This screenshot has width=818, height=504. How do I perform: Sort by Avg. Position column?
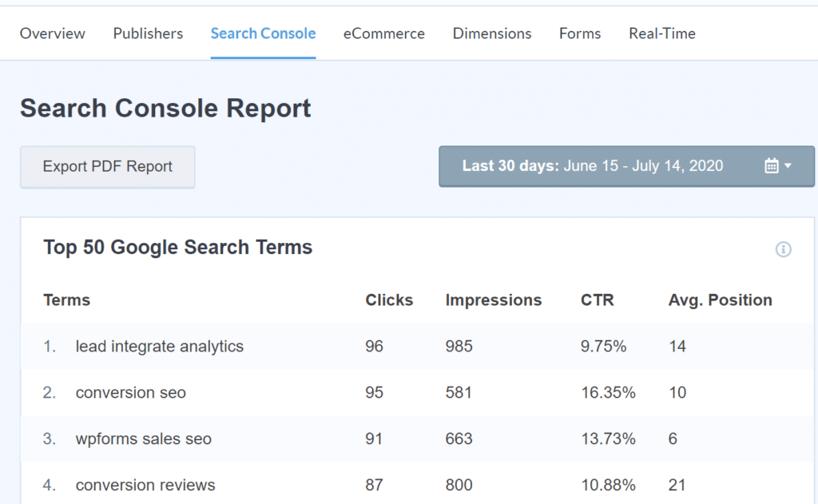tap(721, 300)
